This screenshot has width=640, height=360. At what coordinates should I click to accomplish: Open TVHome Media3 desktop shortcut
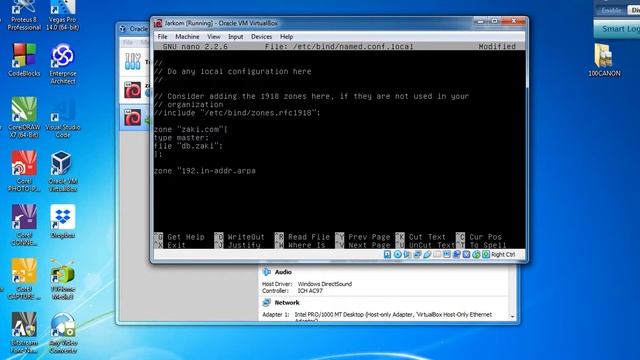point(62,280)
